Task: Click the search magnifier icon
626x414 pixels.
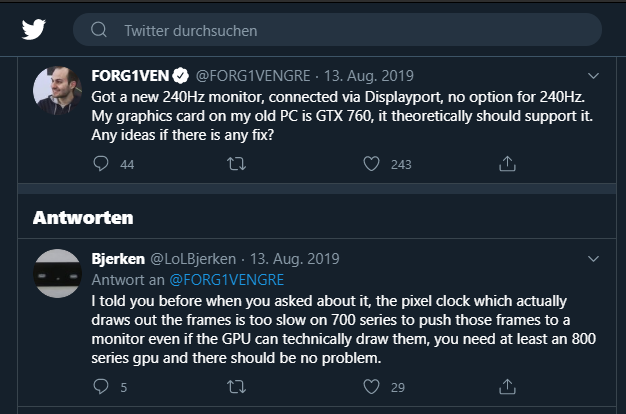Action: (x=99, y=30)
